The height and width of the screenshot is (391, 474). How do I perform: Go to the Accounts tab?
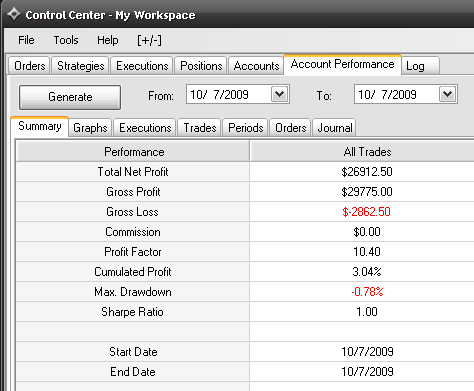[x=256, y=66]
